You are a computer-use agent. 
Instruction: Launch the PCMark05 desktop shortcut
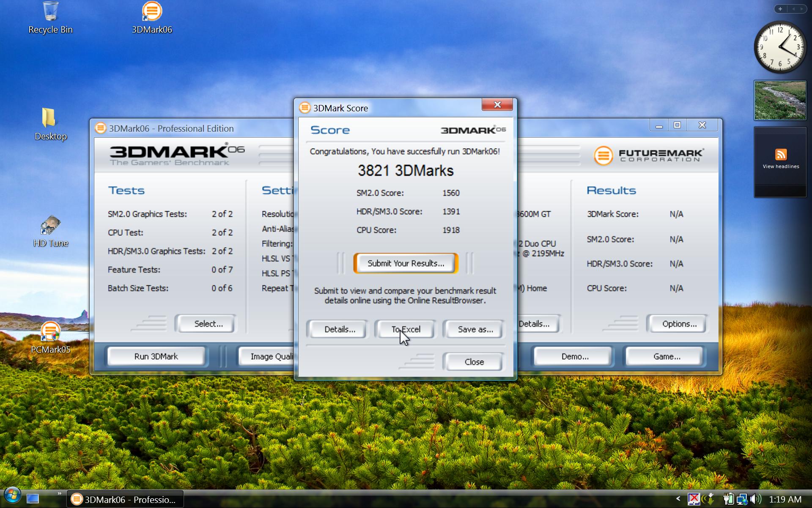coord(50,337)
